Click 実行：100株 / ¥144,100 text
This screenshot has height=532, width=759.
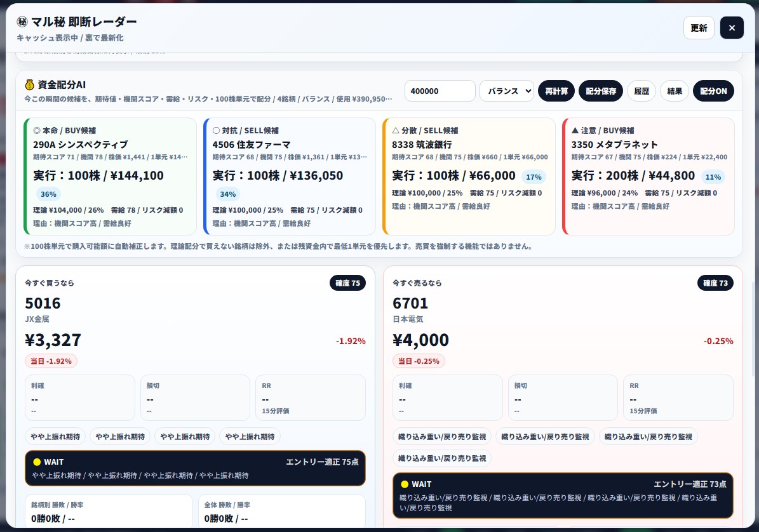(x=98, y=176)
